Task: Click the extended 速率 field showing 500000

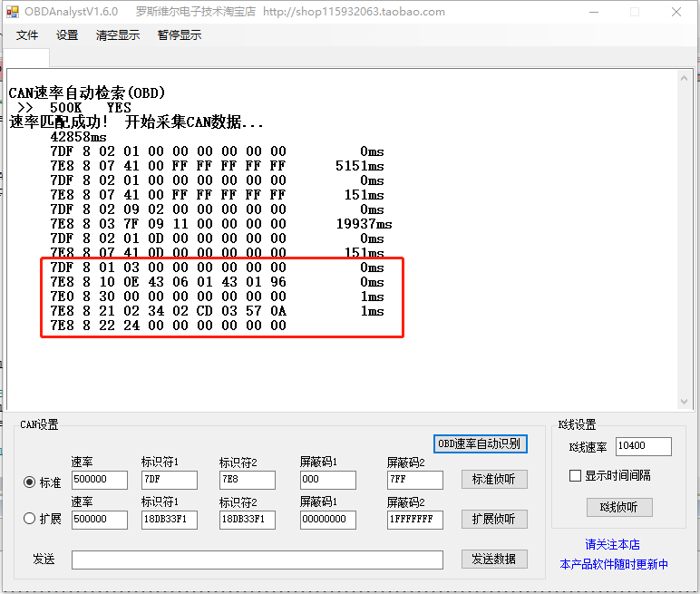Action: 100,520
